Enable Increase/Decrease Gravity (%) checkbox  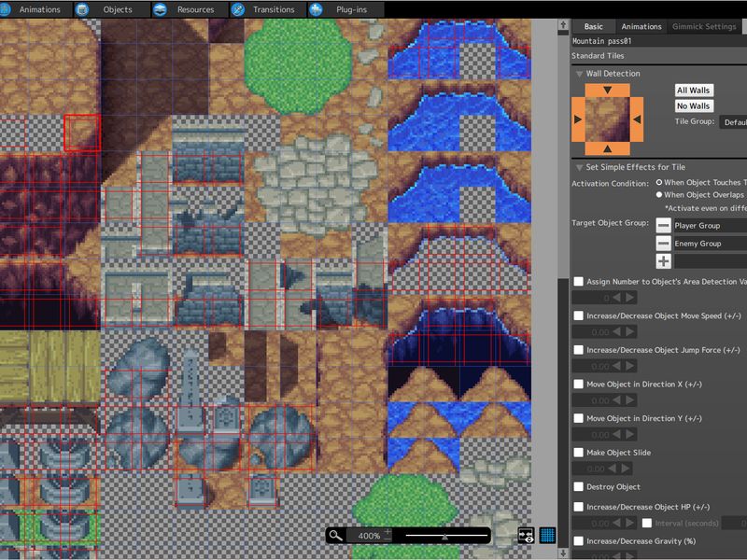tap(578, 541)
